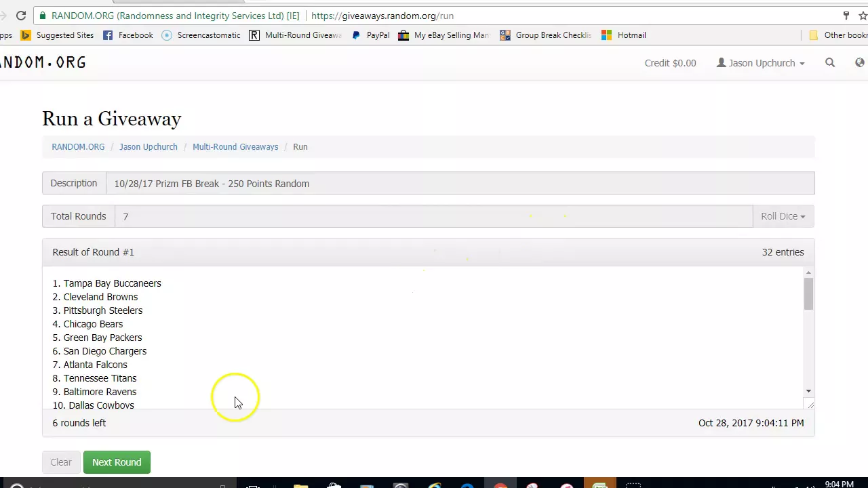The width and height of the screenshot is (868, 488).
Task: Click the '7. Atlanta Falcons' entry
Action: [x=90, y=365]
